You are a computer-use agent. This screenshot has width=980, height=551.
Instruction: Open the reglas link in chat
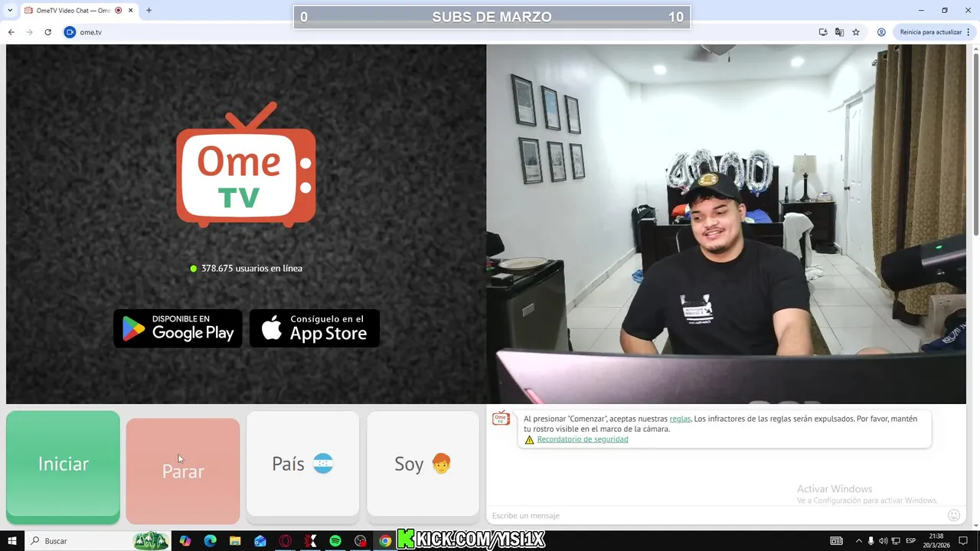tap(680, 419)
